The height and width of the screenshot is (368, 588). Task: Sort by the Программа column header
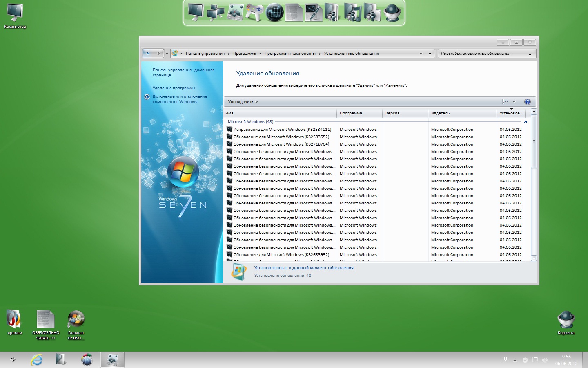(359, 113)
